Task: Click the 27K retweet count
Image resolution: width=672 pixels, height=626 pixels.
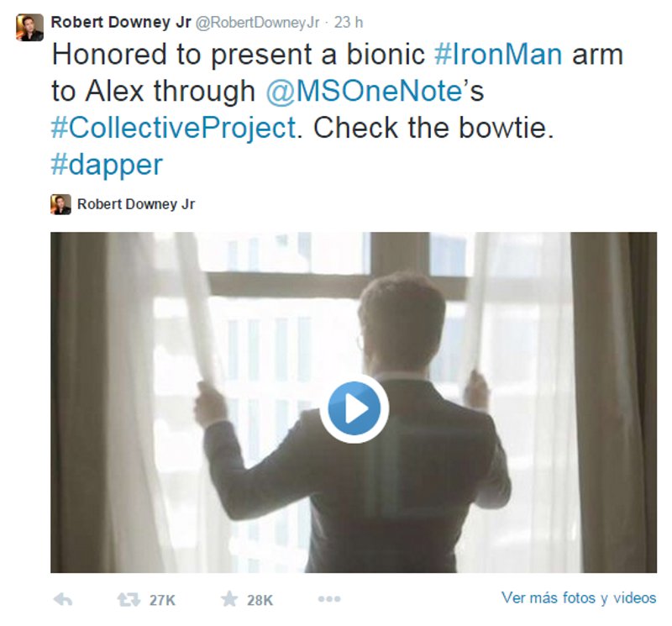Action: coord(161,600)
